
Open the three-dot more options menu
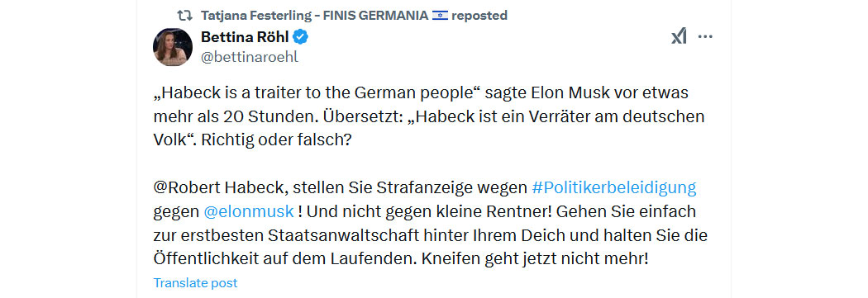point(705,36)
